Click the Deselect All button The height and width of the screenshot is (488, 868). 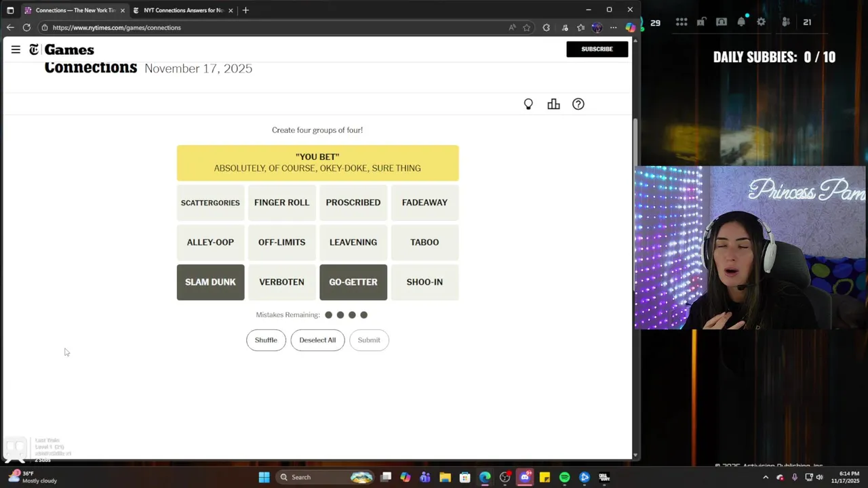click(317, 340)
